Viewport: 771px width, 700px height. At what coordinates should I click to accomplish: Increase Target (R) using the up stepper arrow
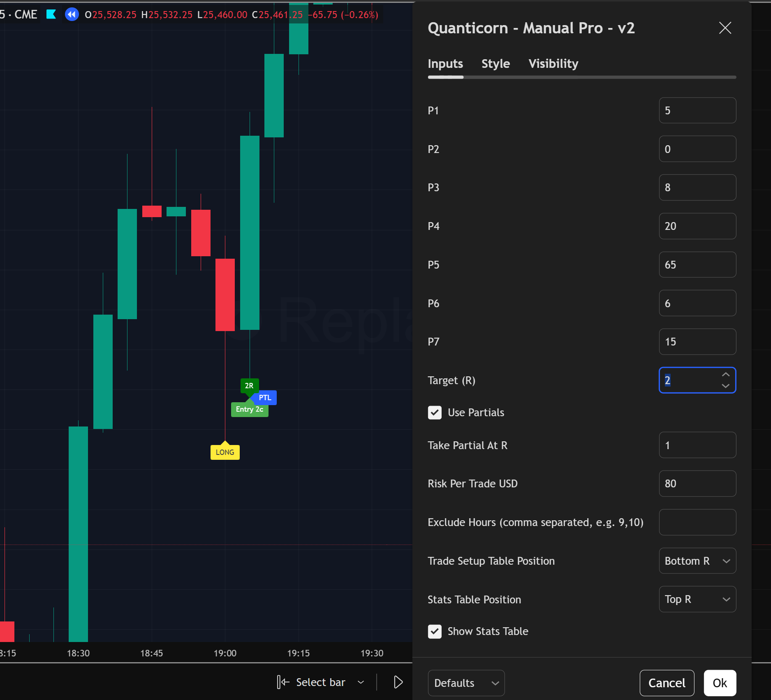726,375
